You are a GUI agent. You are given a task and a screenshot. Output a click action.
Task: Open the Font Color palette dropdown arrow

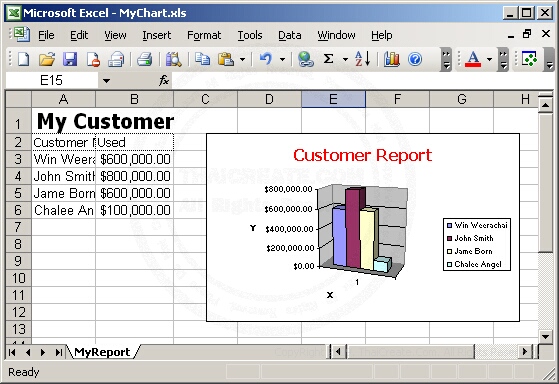coord(489,60)
